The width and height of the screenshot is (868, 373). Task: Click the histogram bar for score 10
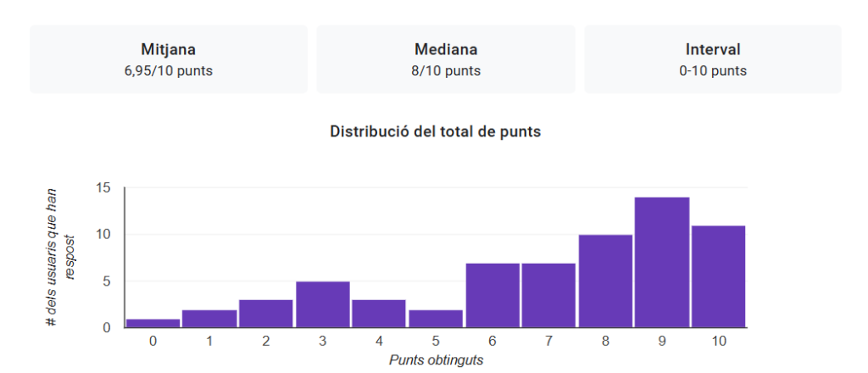point(718,276)
